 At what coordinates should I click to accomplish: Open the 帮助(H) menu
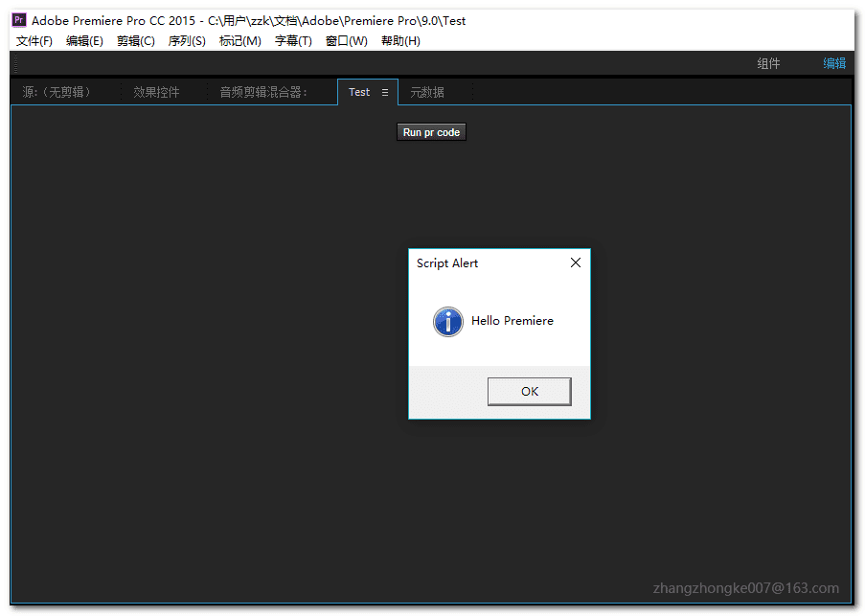pos(400,41)
